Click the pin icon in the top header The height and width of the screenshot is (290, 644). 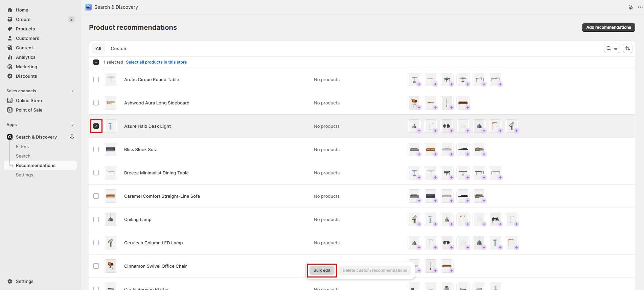click(x=631, y=7)
